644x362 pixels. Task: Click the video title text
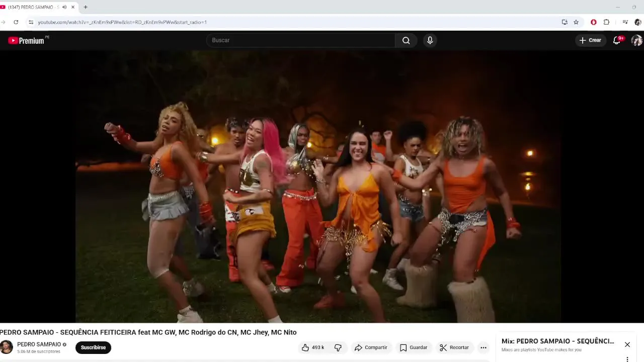click(x=148, y=332)
